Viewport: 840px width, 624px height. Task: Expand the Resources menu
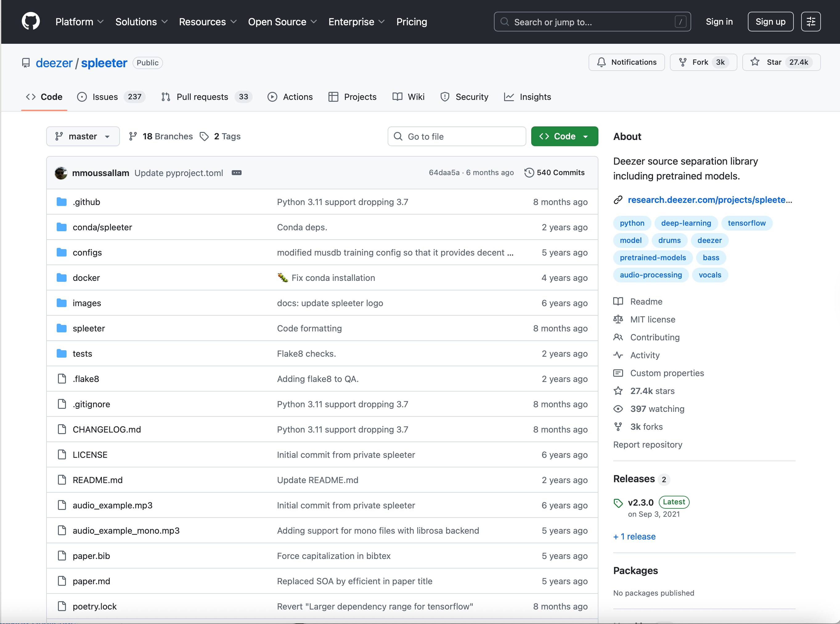point(208,22)
